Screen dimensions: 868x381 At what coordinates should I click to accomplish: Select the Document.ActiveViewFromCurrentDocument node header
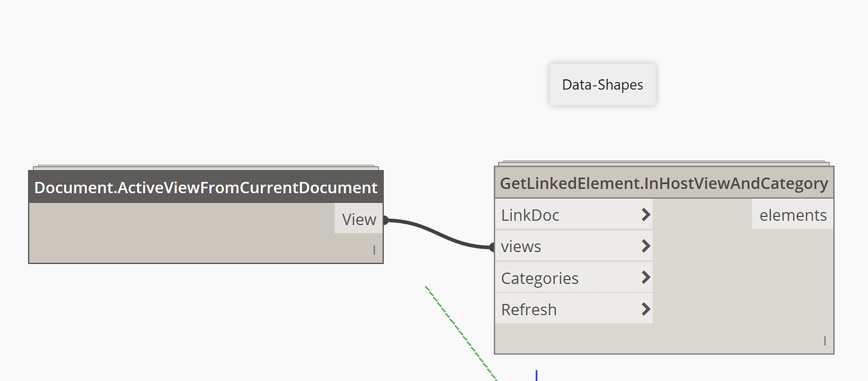[206, 187]
